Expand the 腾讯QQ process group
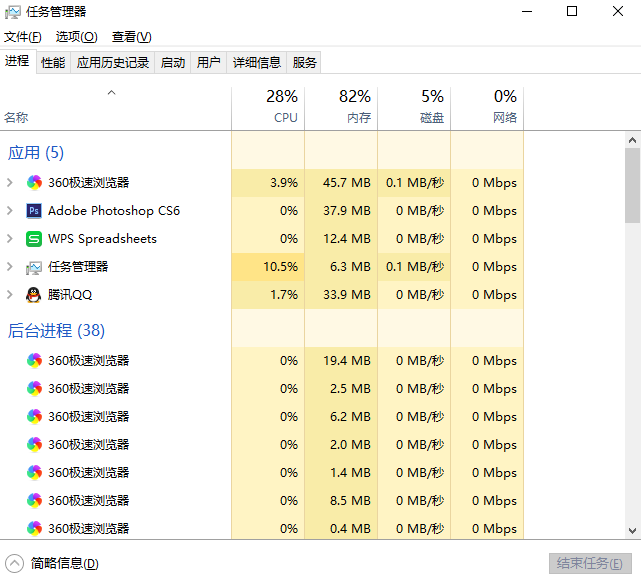Image resolution: width=641 pixels, height=586 pixels. (x=10, y=295)
